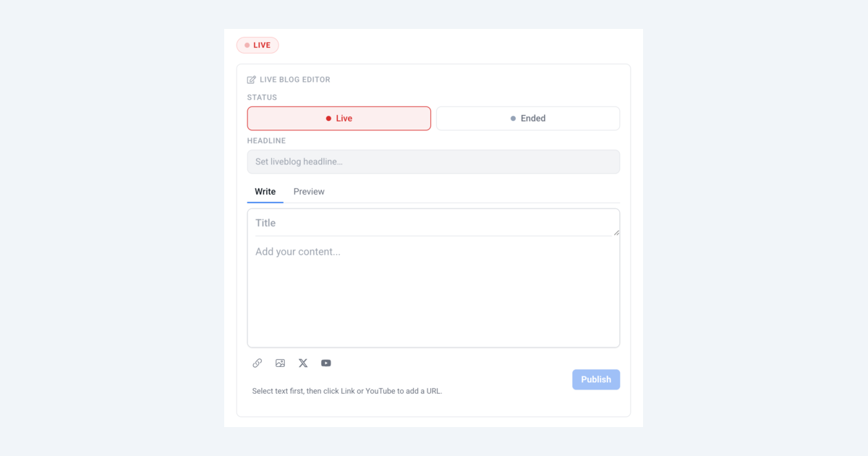868x456 pixels.
Task: Select the Write tab
Action: [x=265, y=191]
